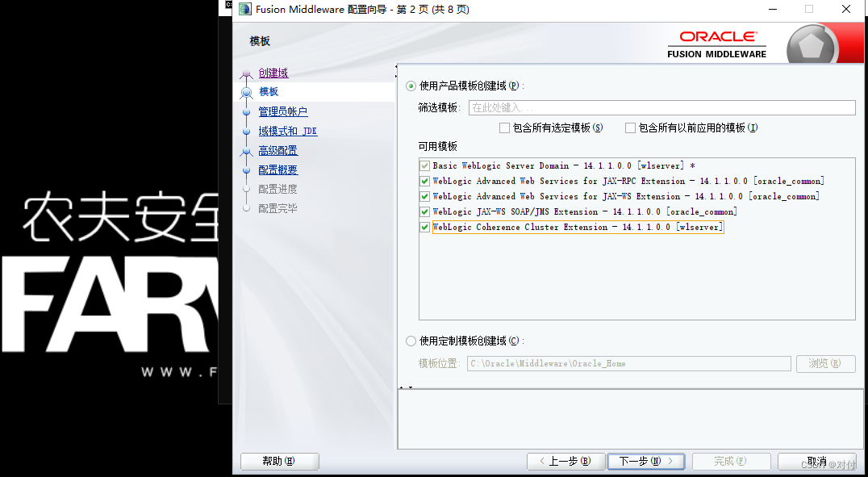Uncheck JAX-WS SOAP/JMS Extension checkbox

[424, 211]
